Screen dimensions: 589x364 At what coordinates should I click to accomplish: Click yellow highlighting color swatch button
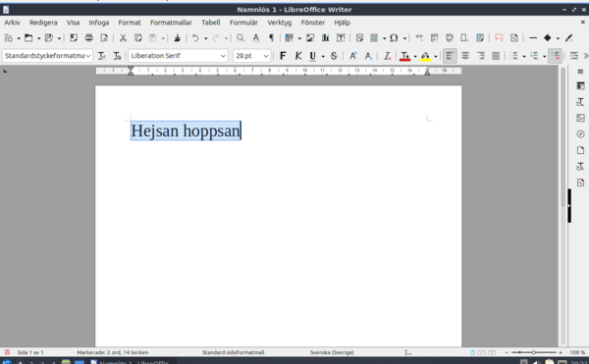click(425, 56)
